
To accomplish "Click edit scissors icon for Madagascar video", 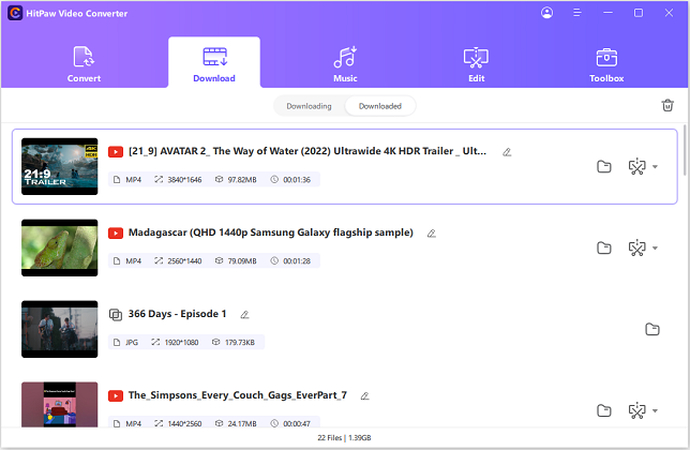I will coord(637,248).
